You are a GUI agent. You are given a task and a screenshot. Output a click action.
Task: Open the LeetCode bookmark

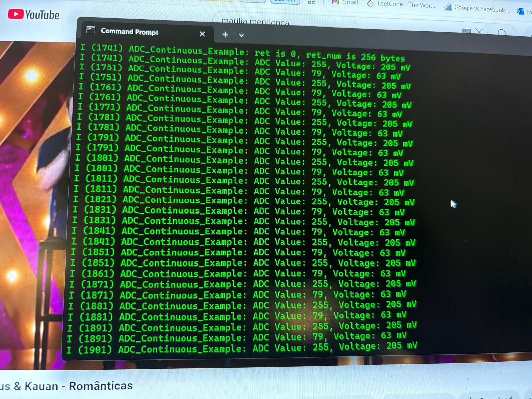tap(402, 4)
